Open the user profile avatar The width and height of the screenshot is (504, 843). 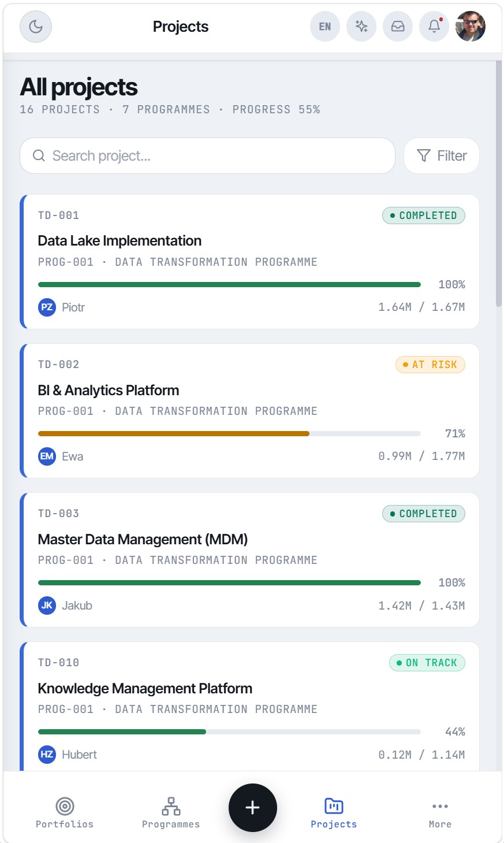point(471,27)
